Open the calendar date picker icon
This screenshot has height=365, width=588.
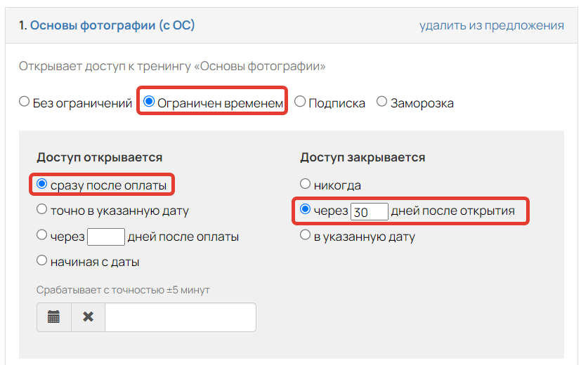tap(53, 317)
